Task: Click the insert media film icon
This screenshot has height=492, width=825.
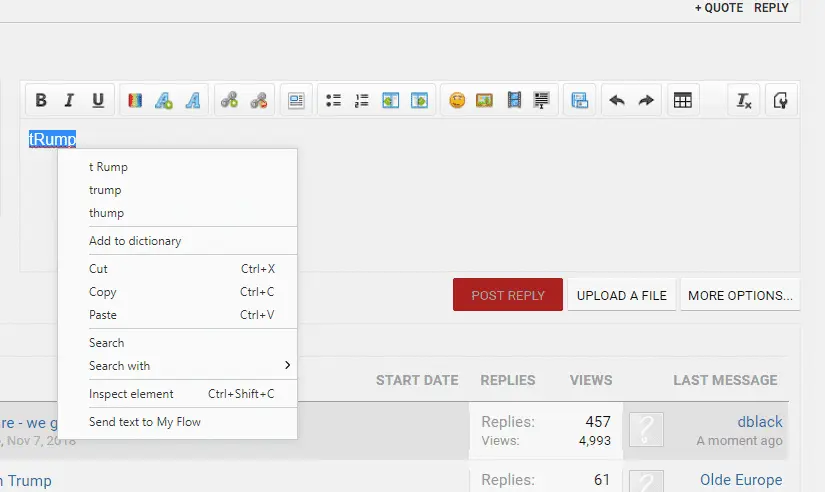Action: 514,100
